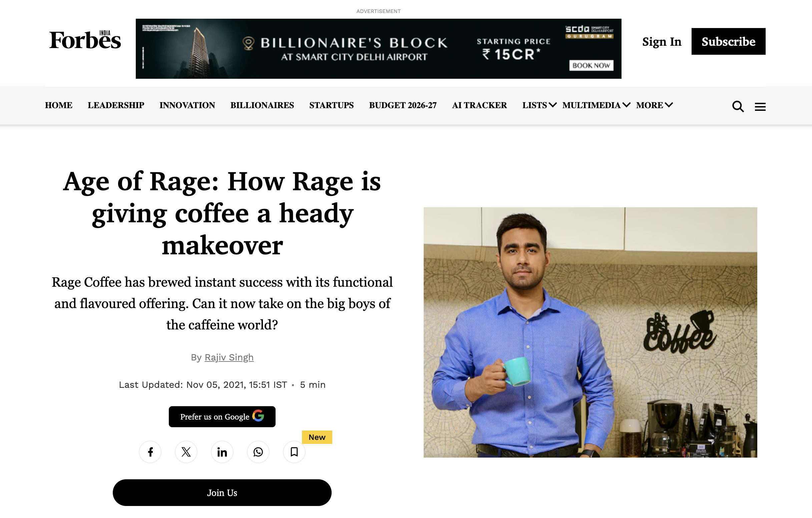
Task: Expand the More dropdown
Action: [654, 105]
